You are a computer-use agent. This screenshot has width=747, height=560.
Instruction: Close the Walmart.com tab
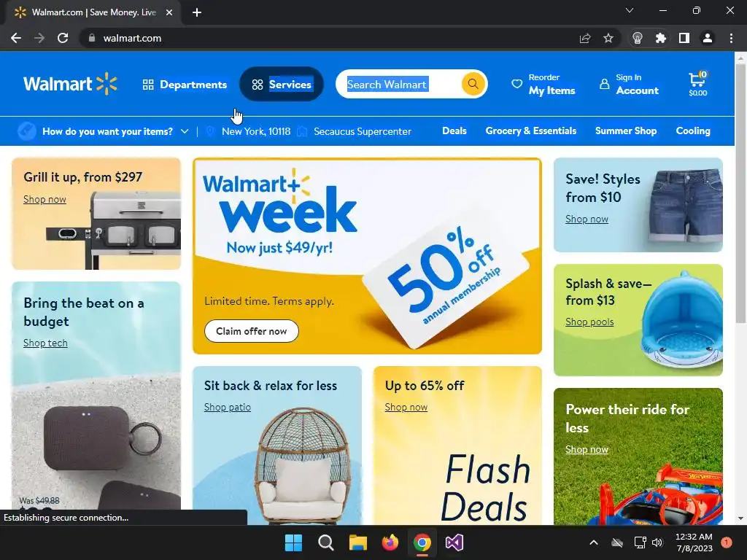(x=169, y=12)
